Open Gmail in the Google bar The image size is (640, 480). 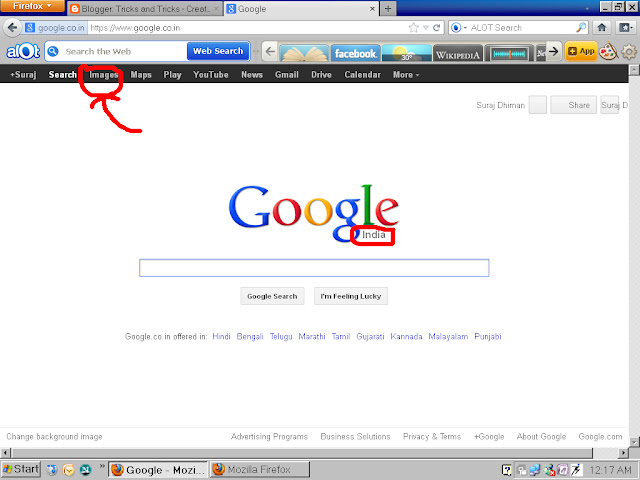[x=287, y=75]
